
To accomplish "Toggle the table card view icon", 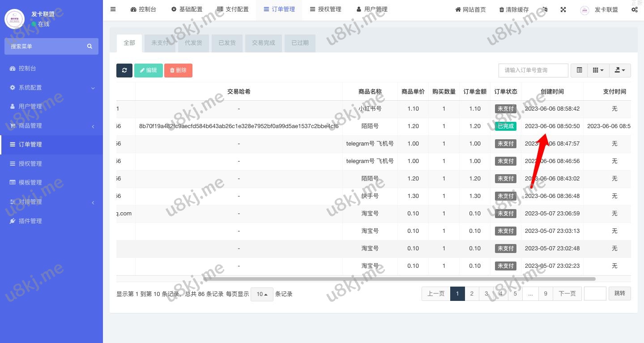I will (579, 70).
